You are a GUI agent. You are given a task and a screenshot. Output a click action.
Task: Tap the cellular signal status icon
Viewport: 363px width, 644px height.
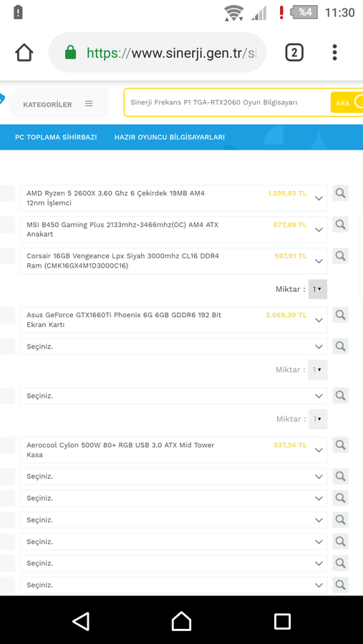pos(259,13)
